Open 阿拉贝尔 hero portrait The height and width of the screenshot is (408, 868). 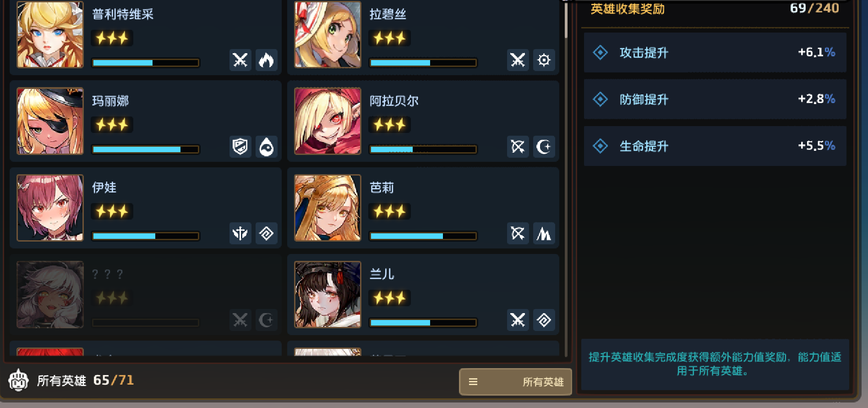328,121
